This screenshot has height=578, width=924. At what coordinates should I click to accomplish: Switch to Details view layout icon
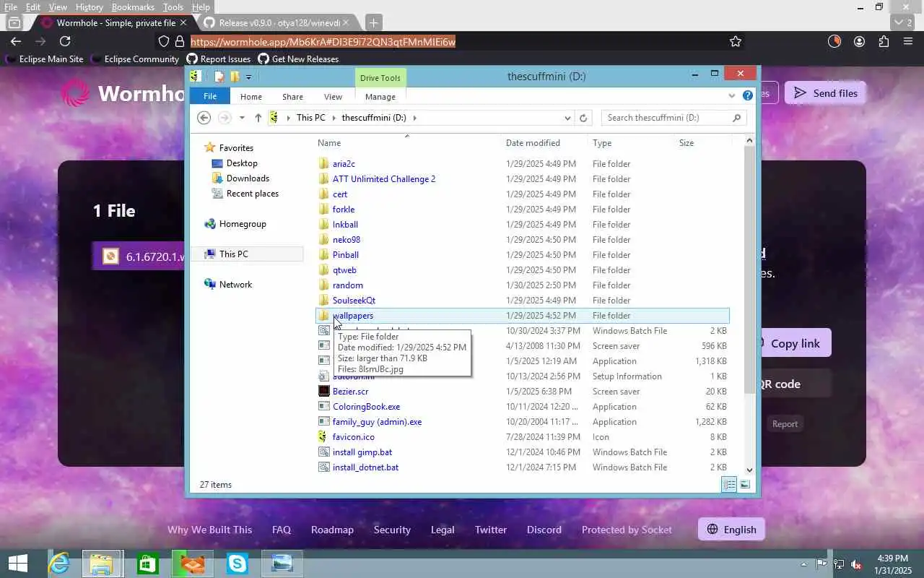point(729,485)
